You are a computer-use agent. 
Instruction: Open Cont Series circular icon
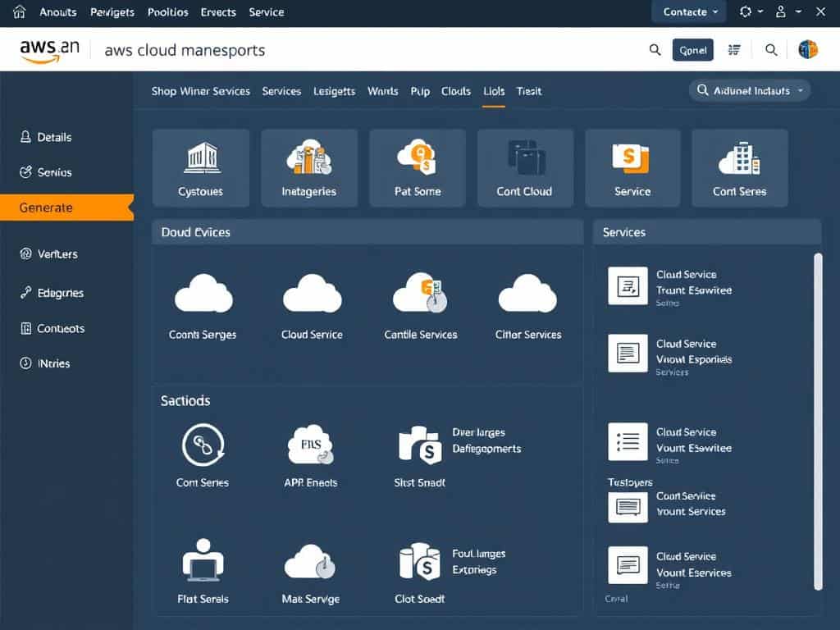click(203, 445)
